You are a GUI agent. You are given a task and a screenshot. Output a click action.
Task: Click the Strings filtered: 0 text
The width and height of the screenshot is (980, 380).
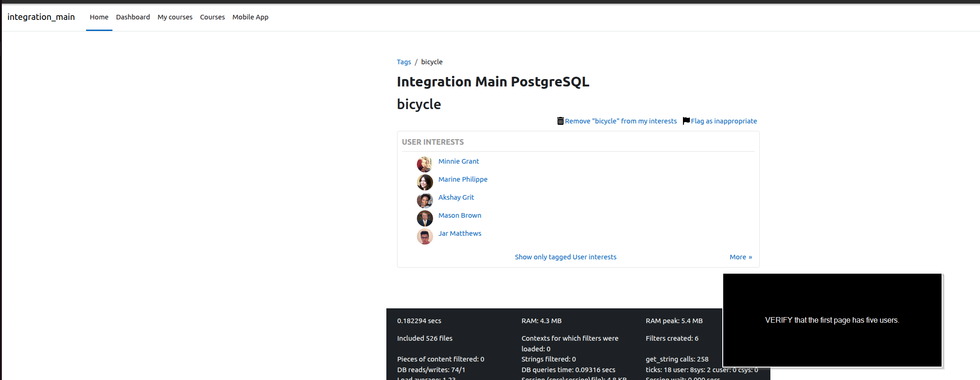tap(549, 359)
